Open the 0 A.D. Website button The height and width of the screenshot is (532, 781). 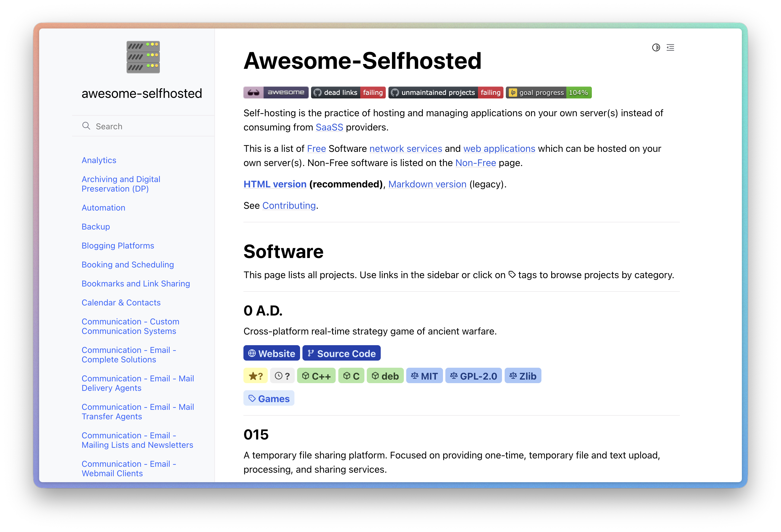tap(271, 353)
